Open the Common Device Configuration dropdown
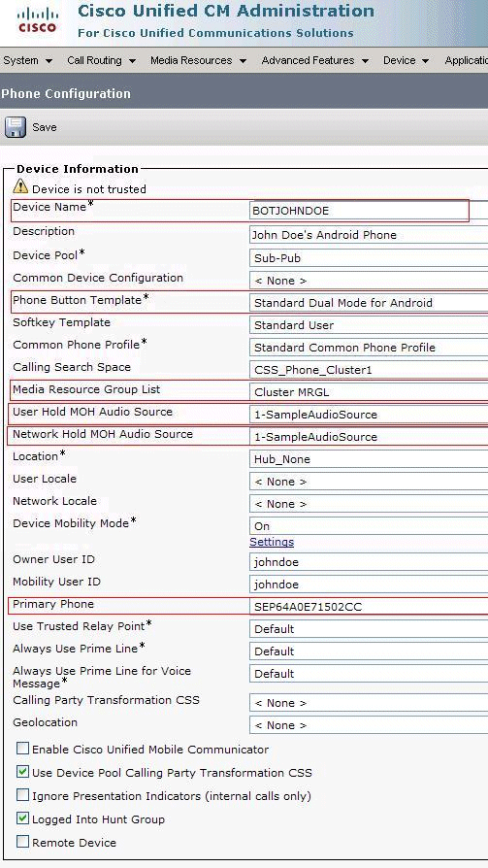488x868 pixels. coord(369,281)
